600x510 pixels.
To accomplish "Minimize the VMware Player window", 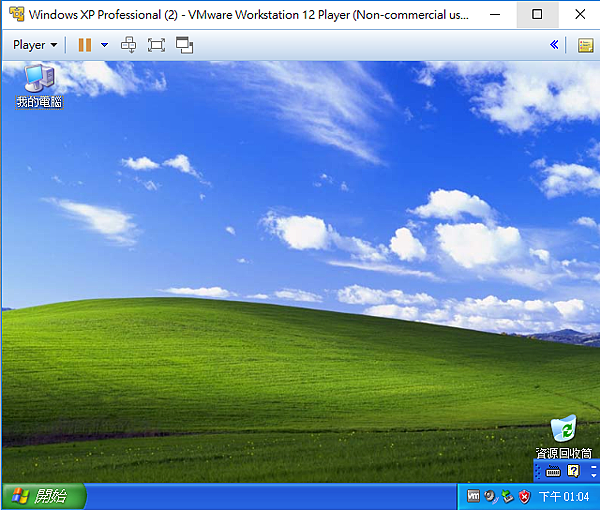I will coord(495,15).
